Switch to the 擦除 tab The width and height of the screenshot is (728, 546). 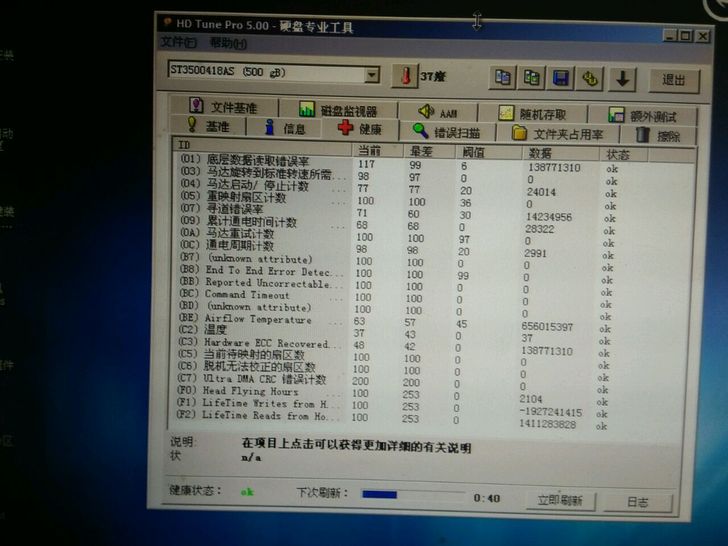[x=658, y=135]
